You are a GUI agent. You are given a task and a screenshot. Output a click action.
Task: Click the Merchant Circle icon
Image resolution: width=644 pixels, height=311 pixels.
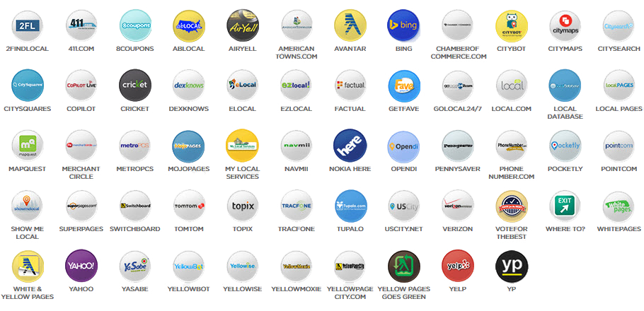tap(81, 146)
